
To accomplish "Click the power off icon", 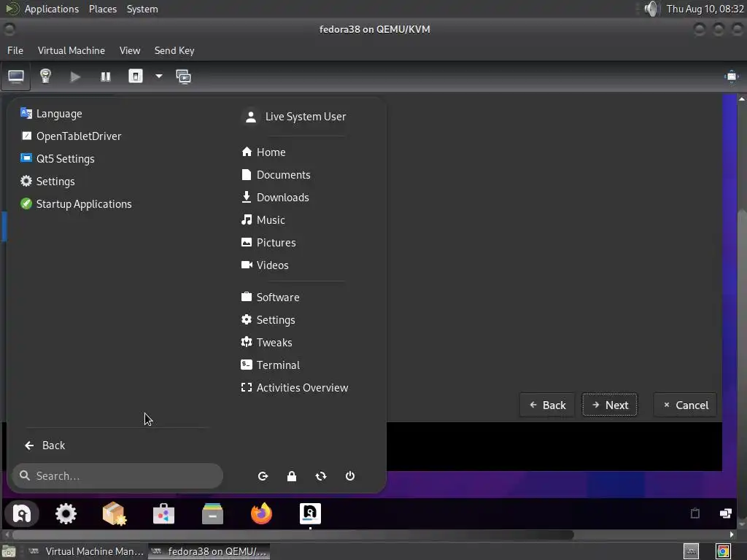I will tap(350, 476).
